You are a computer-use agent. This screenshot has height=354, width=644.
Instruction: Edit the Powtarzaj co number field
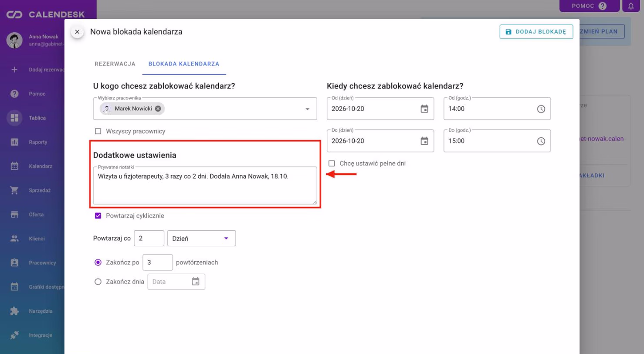[149, 238]
